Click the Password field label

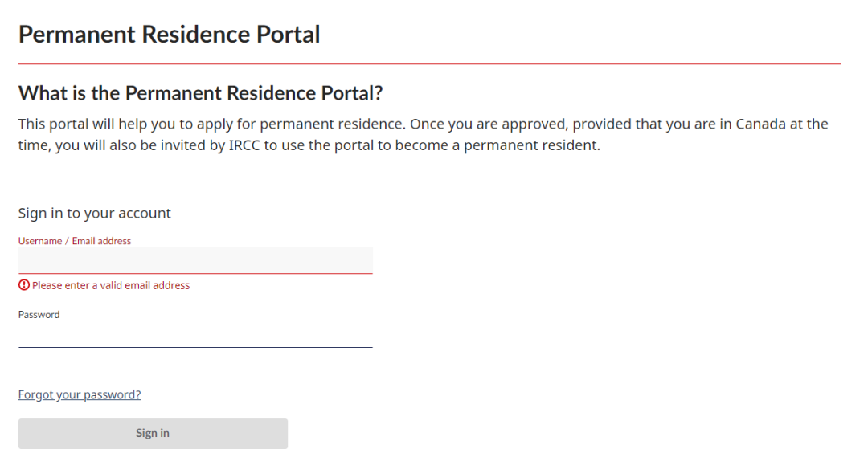tap(39, 314)
